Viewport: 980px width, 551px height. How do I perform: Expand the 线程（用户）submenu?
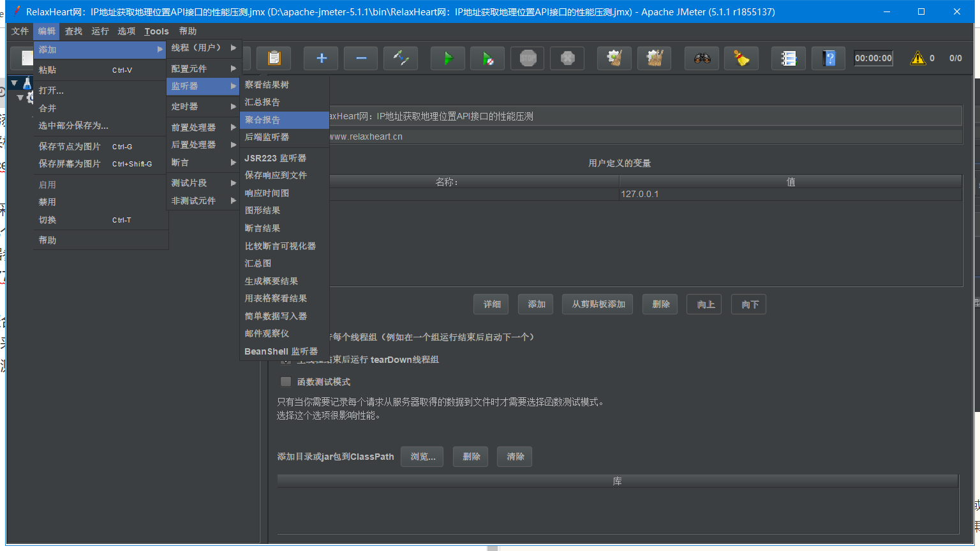coord(204,48)
